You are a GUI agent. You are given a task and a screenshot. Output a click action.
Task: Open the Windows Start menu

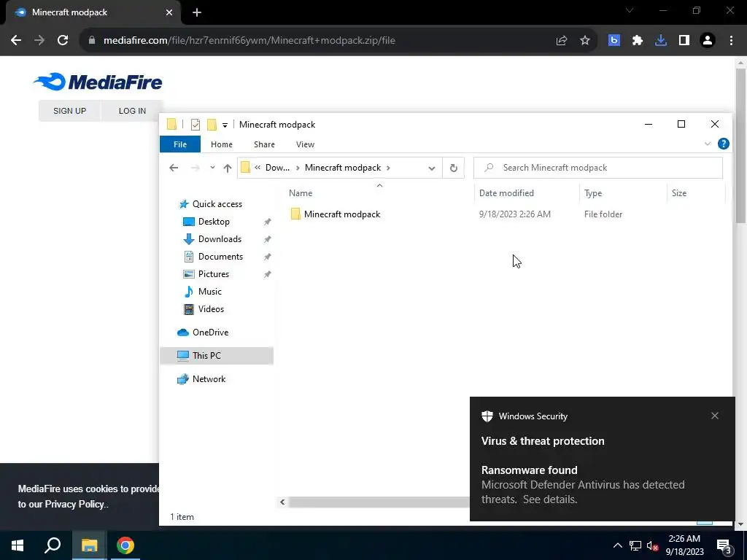pos(18,545)
